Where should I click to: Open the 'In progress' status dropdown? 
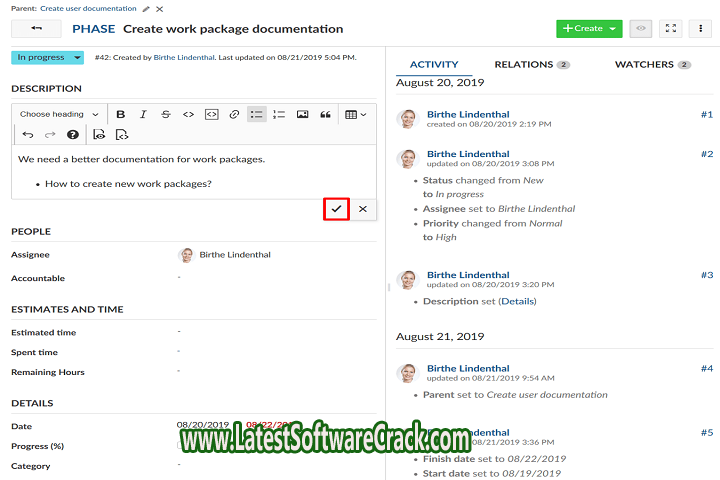click(x=47, y=57)
